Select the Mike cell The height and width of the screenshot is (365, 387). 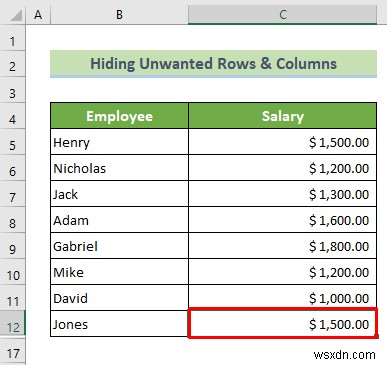119,272
